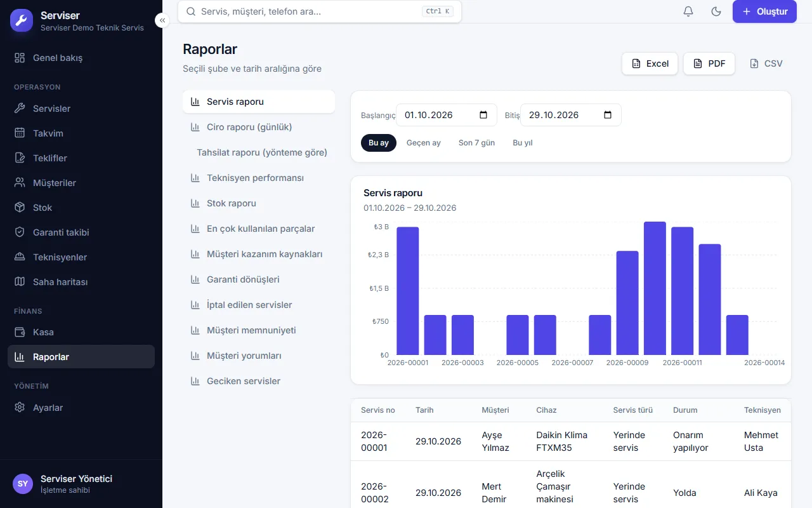
Task: Open Serviser Yönetici user profile
Action: click(81, 484)
